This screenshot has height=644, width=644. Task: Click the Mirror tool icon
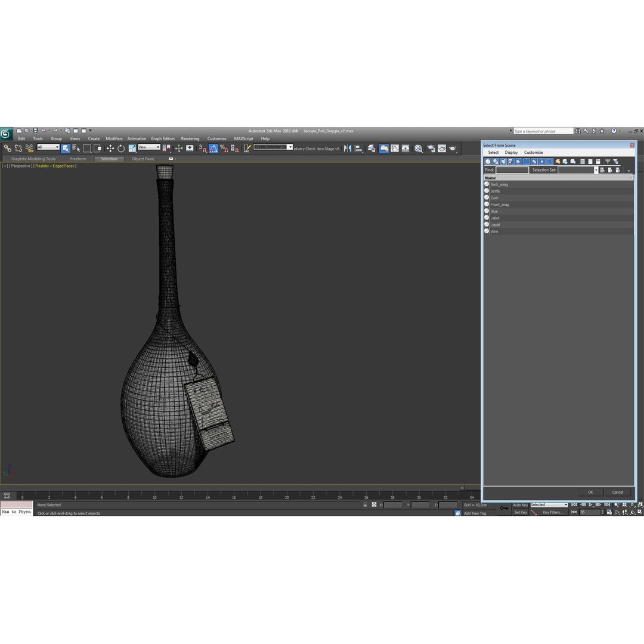(348, 148)
